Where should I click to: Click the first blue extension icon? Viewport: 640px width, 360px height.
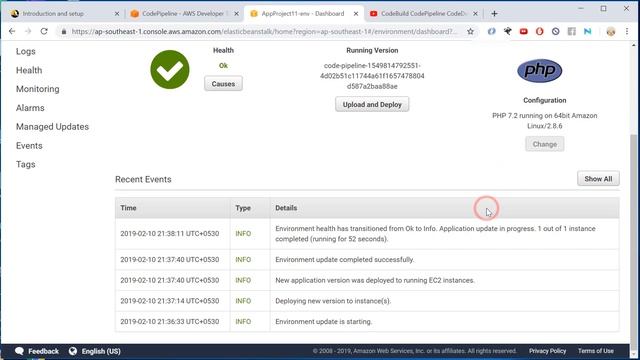point(491,31)
